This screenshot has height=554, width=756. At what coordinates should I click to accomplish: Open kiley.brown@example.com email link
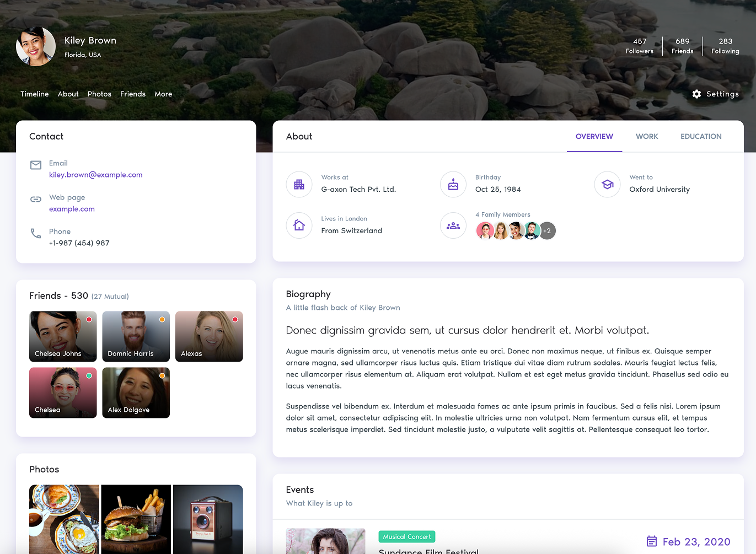96,175
